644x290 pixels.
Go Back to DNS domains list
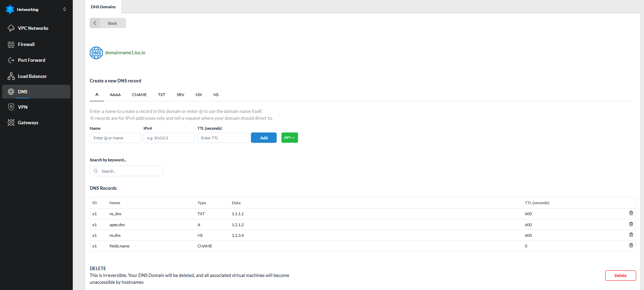pyautogui.click(x=108, y=23)
